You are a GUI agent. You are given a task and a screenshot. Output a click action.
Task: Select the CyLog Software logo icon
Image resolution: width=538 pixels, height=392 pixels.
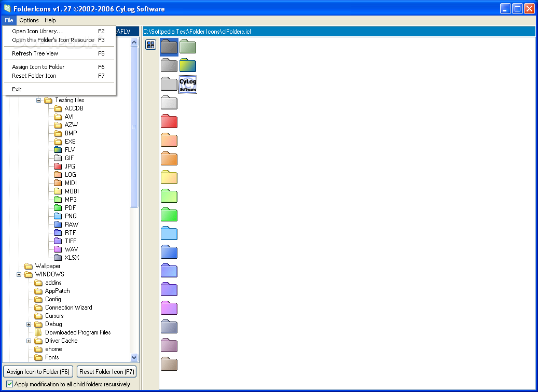click(188, 85)
